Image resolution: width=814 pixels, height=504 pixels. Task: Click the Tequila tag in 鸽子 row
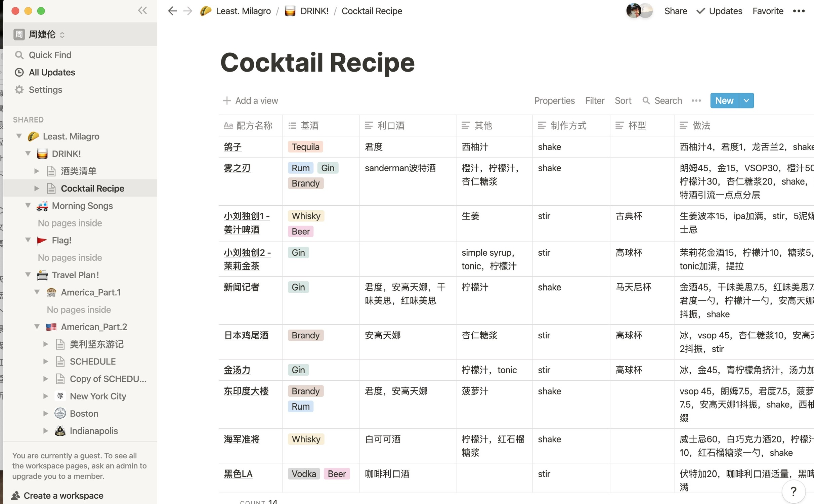tap(305, 147)
